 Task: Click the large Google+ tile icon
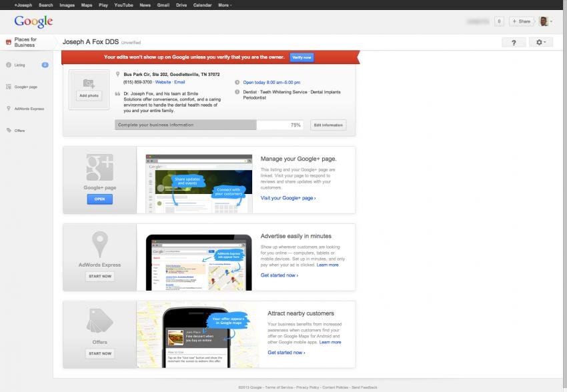coord(100,167)
